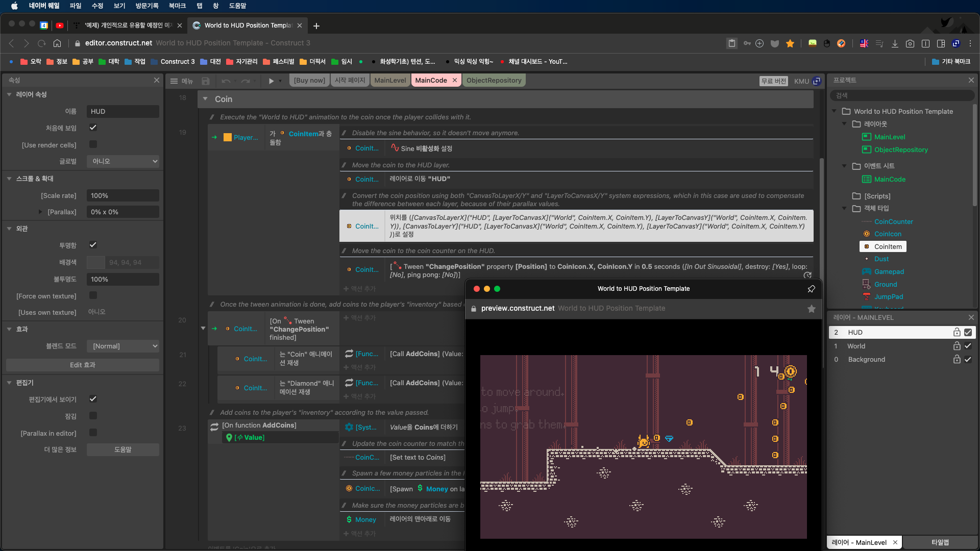The height and width of the screenshot is (551, 980).
Task: Click browser home icon
Action: (x=57, y=43)
